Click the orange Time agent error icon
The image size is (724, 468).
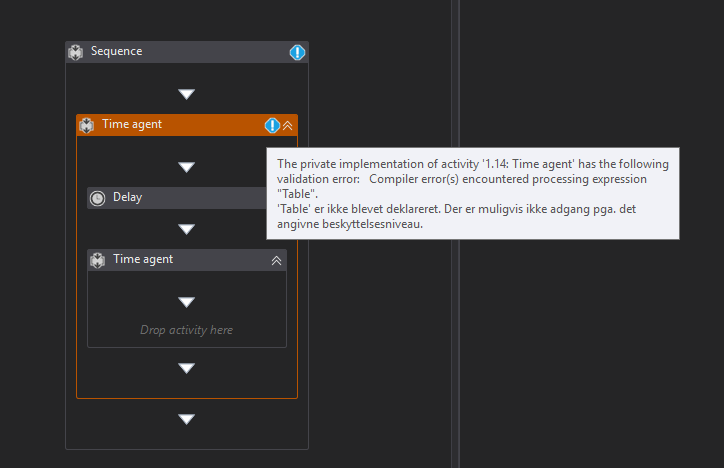click(272, 125)
